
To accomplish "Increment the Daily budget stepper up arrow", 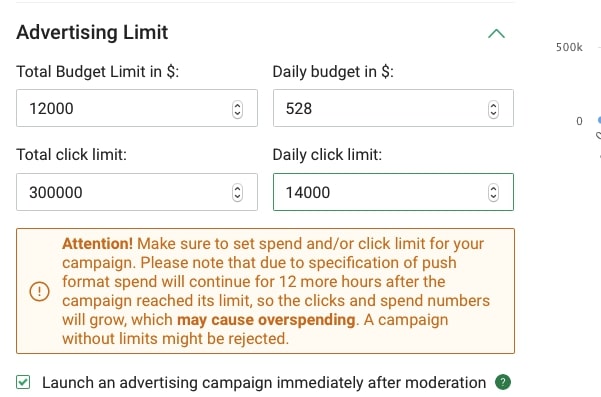I will pos(493,105).
